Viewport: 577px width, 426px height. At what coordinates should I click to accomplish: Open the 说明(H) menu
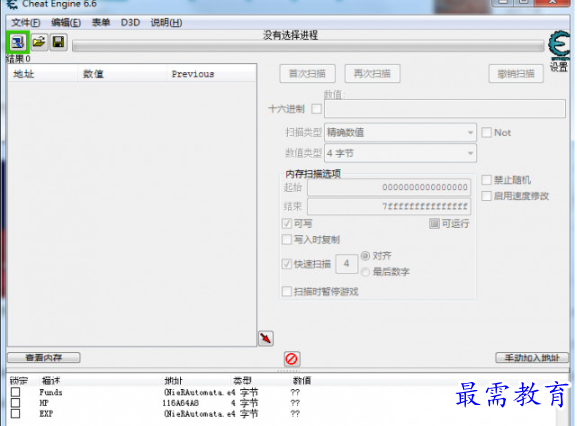(166, 23)
